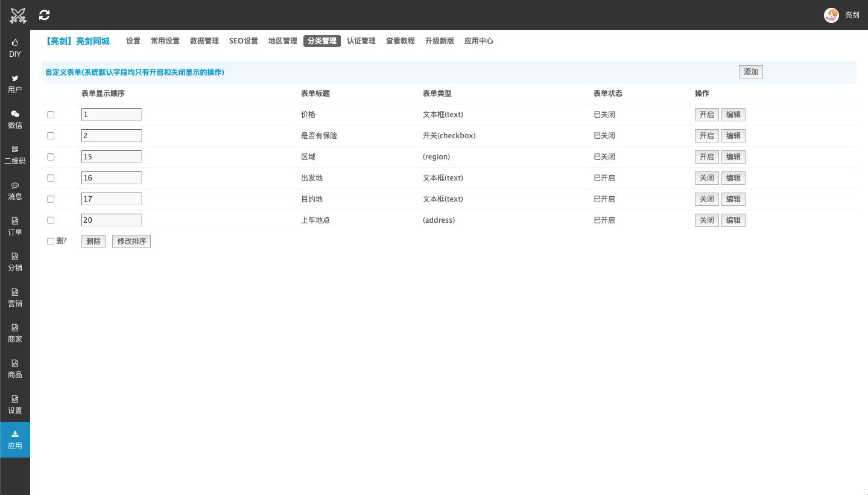Click 开启 for the 区域 row

pos(707,157)
